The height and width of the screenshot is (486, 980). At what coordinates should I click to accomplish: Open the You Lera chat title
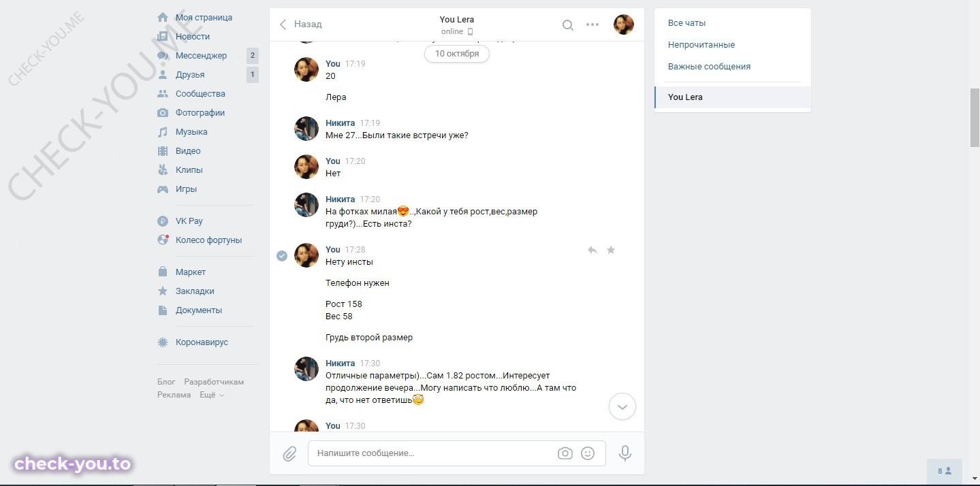pos(457,19)
